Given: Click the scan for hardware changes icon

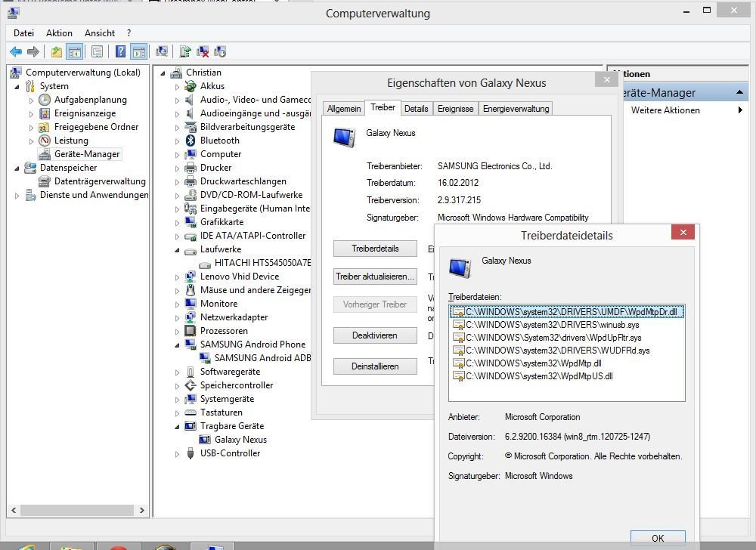Looking at the screenshot, I should tap(162, 51).
